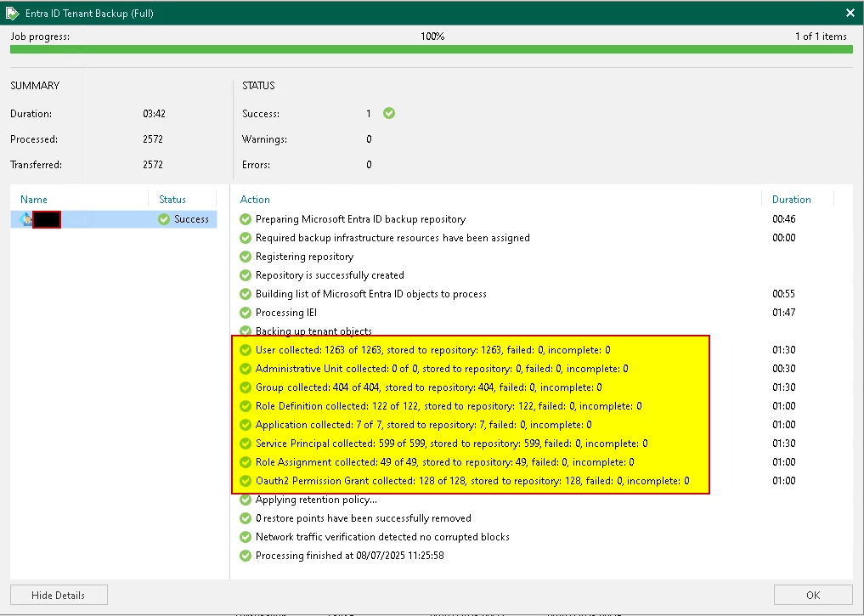Select 'Building list of Microsoft Entra ID objects' entry

[371, 294]
